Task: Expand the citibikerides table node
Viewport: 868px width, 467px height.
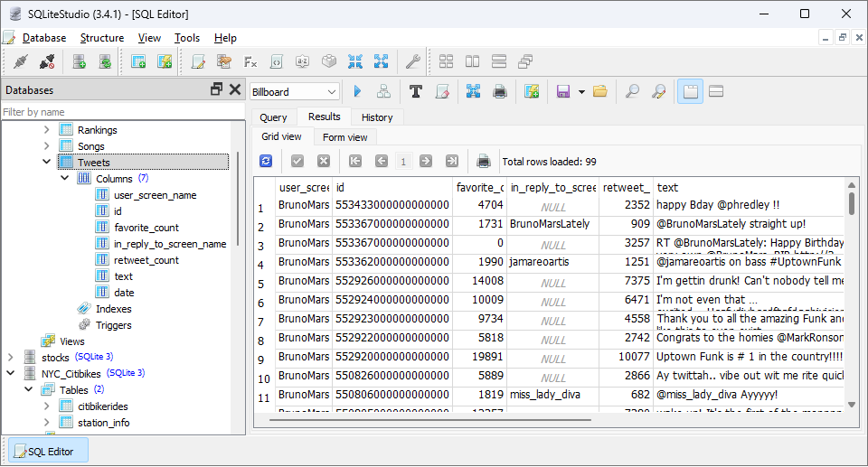Action: pyautogui.click(x=46, y=406)
